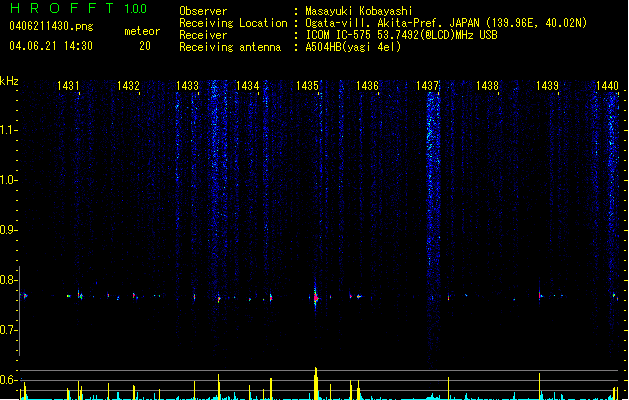This screenshot has height=400, width=629.
Task: Click the 1440 time marker
Action: 607,85
